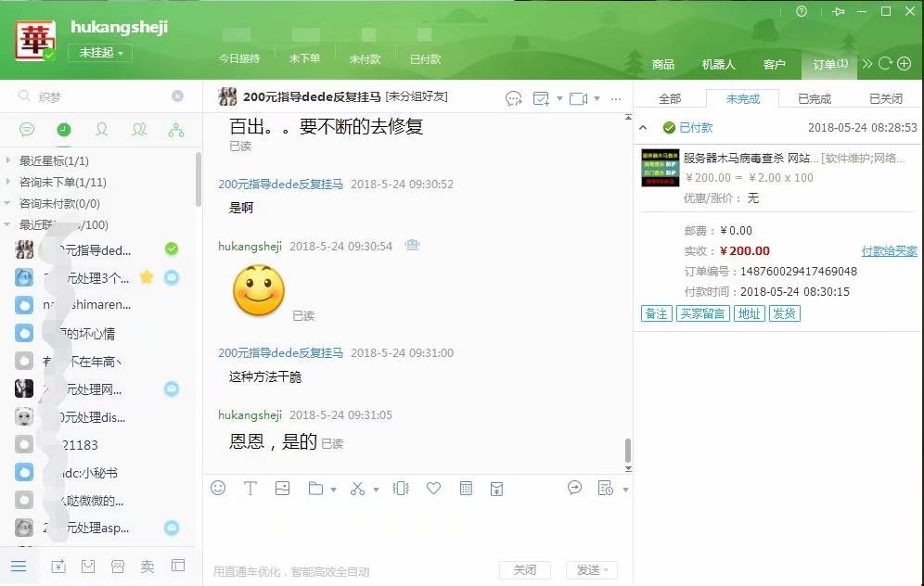Image resolution: width=924 pixels, height=586 pixels.
Task: Click the heart icon in chat toolbar
Action: click(434, 489)
